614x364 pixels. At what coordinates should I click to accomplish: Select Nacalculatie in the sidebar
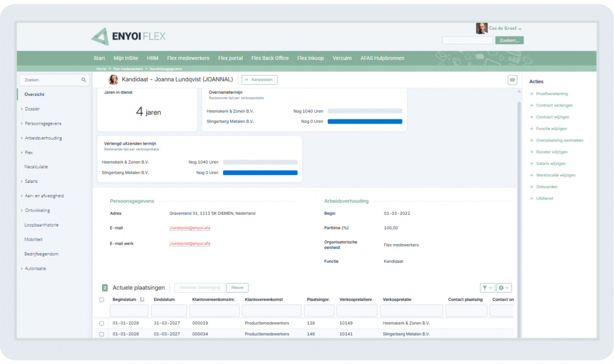click(x=36, y=167)
